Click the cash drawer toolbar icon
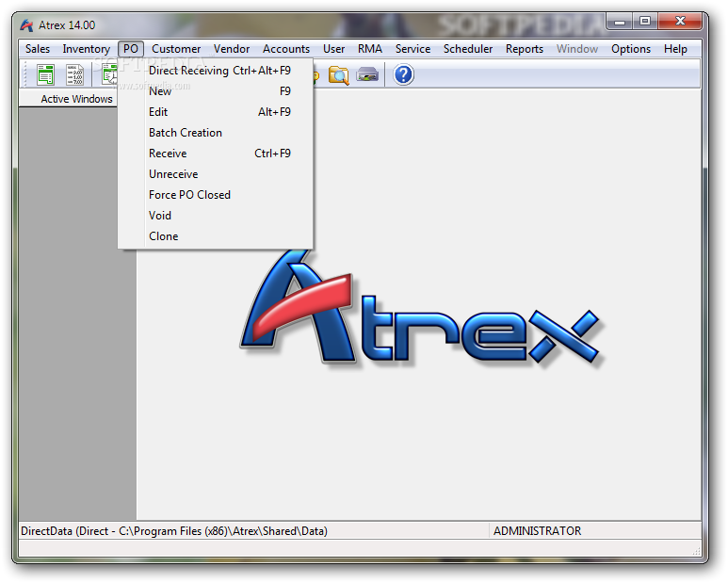 coord(367,74)
